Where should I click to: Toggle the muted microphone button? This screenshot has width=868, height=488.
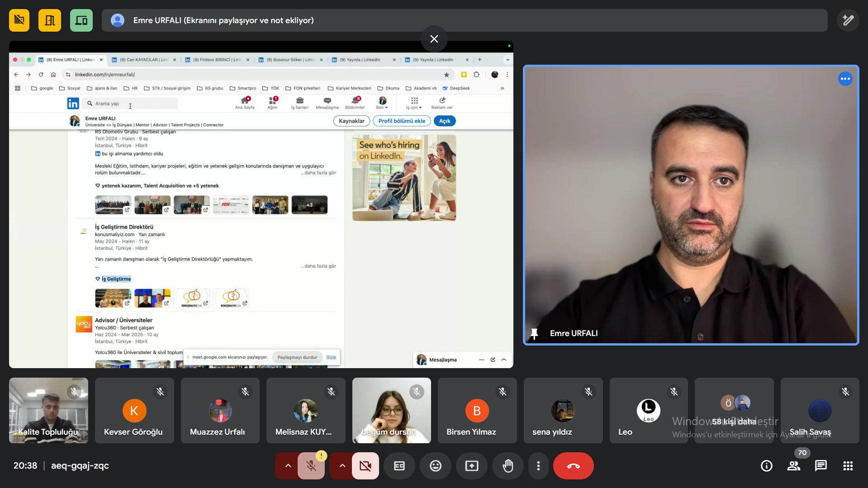click(311, 466)
